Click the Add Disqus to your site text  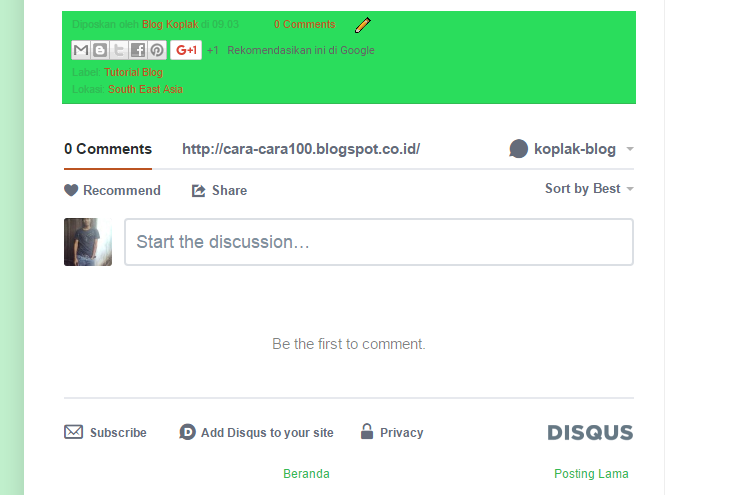coord(267,432)
